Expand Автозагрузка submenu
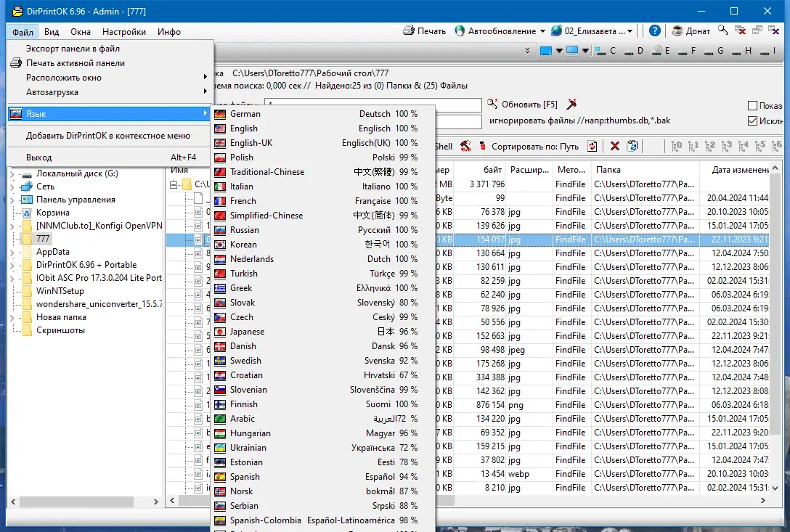 tap(108, 92)
